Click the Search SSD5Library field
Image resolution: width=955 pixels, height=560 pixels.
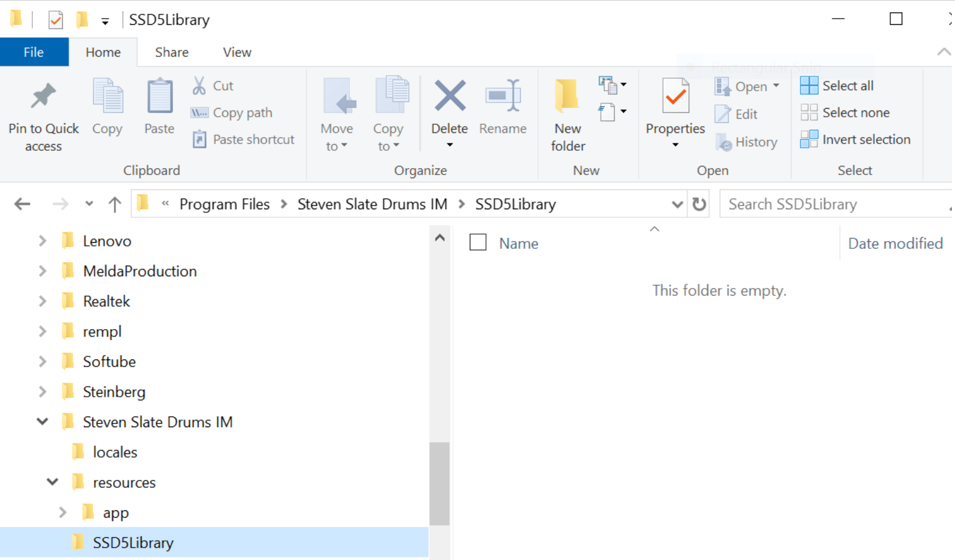coord(836,204)
